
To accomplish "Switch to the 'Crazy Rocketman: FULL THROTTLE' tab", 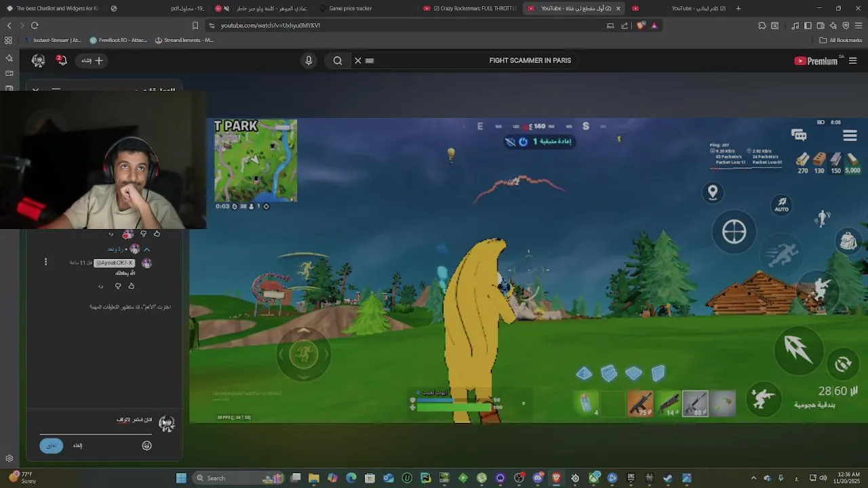I will pyautogui.click(x=469, y=8).
